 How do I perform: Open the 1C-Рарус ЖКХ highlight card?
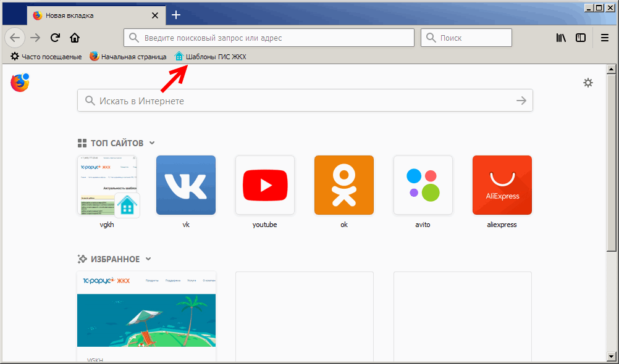click(x=146, y=316)
